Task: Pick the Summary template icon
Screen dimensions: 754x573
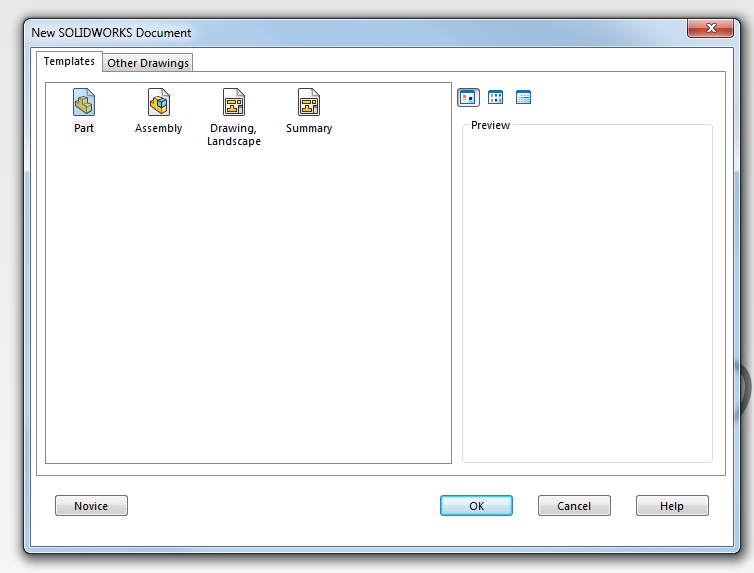Action: coord(309,102)
